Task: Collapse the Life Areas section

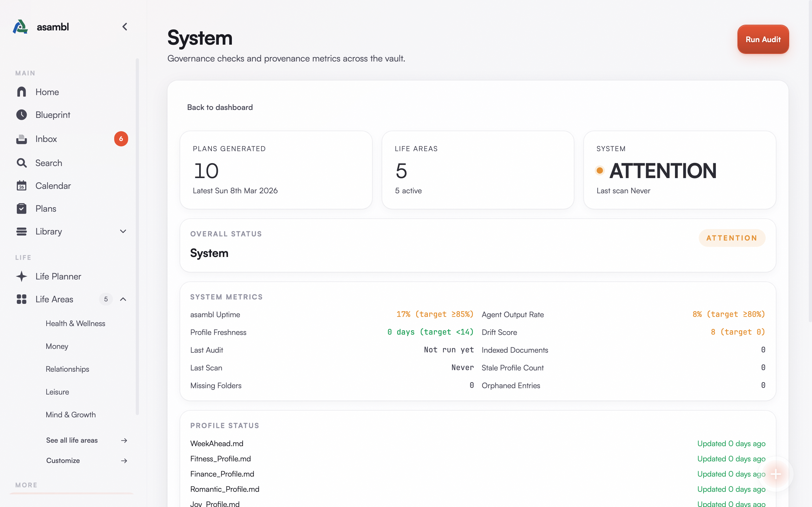Action: click(x=123, y=299)
